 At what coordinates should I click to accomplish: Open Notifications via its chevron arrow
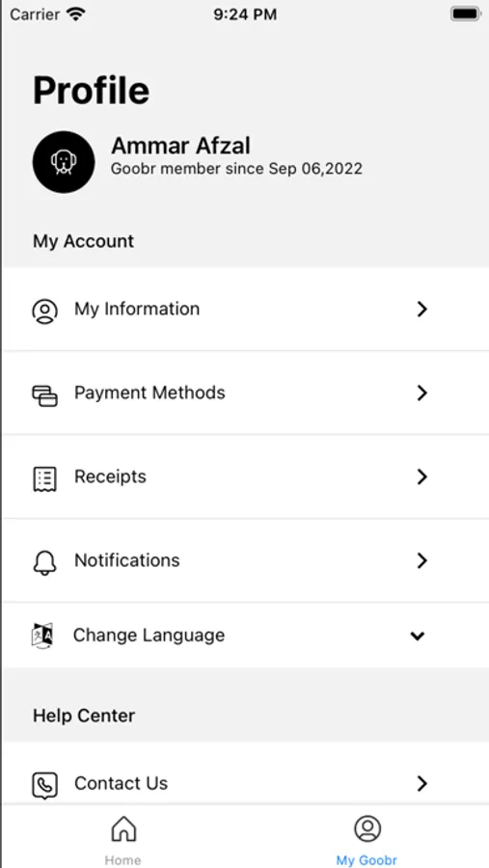point(422,560)
